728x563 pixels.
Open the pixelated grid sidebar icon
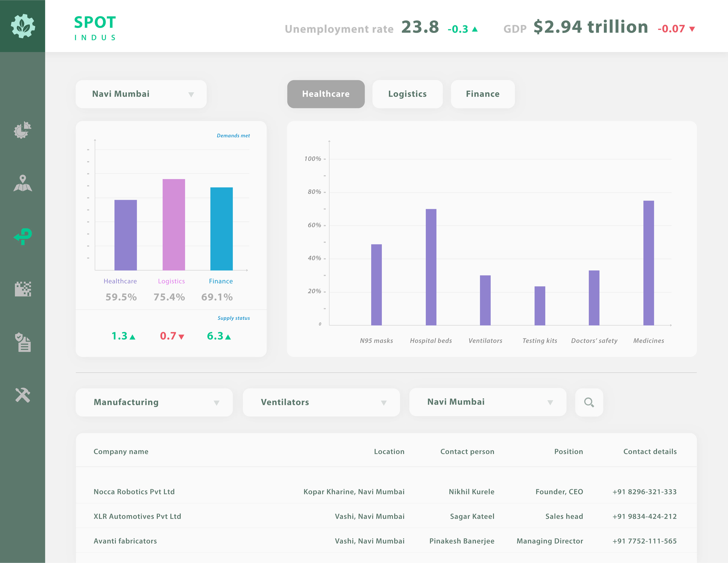(x=23, y=289)
